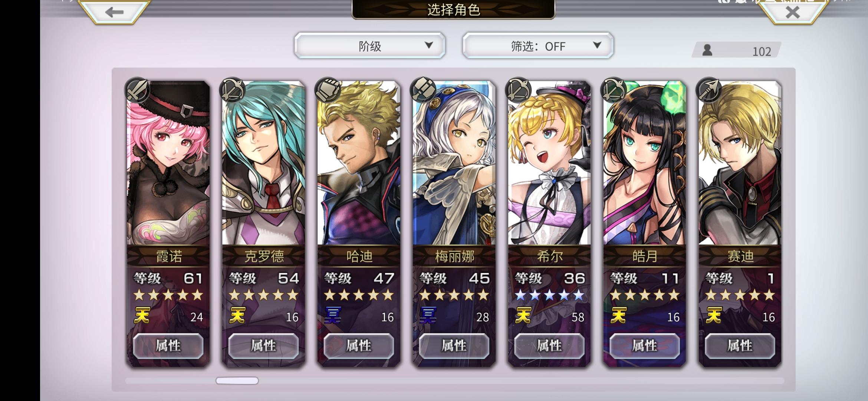868x401 pixels.
Task: Click the 筛选 dropdown arrow
Action: [597, 45]
